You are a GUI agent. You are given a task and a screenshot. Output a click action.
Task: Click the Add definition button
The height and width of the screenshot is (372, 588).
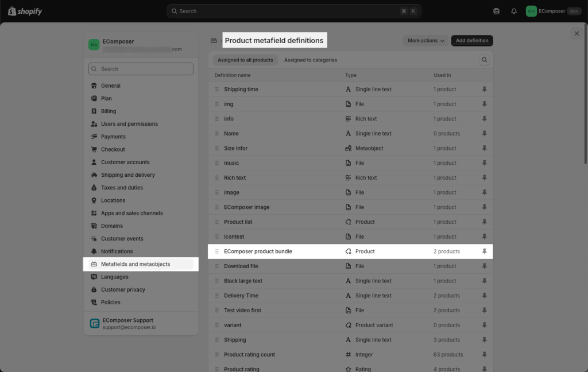pyautogui.click(x=472, y=41)
